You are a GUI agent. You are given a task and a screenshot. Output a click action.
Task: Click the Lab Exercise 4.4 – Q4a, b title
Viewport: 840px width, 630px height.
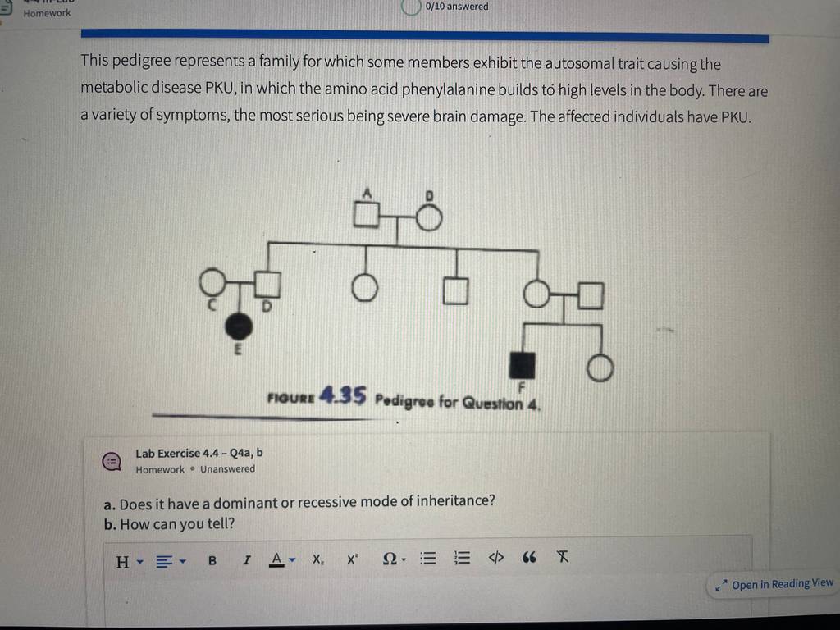click(199, 453)
